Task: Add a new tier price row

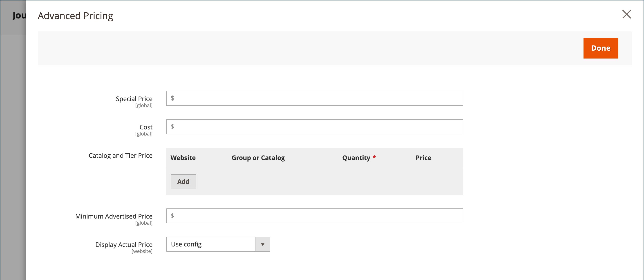Action: point(183,181)
